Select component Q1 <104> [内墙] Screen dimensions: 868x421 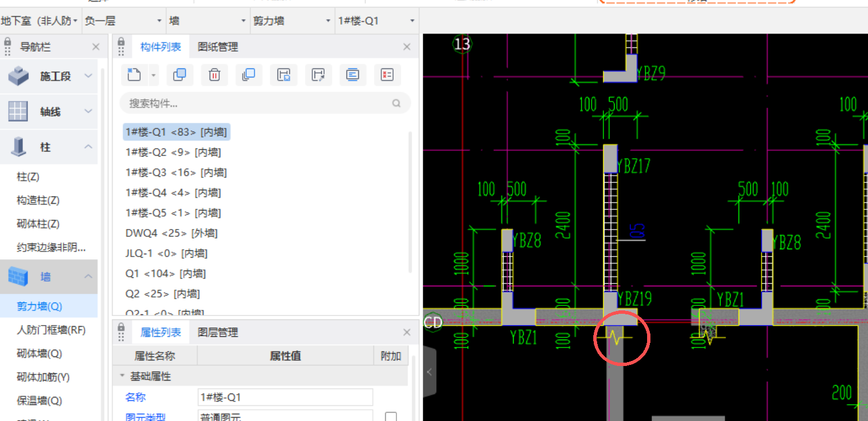pyautogui.click(x=165, y=273)
